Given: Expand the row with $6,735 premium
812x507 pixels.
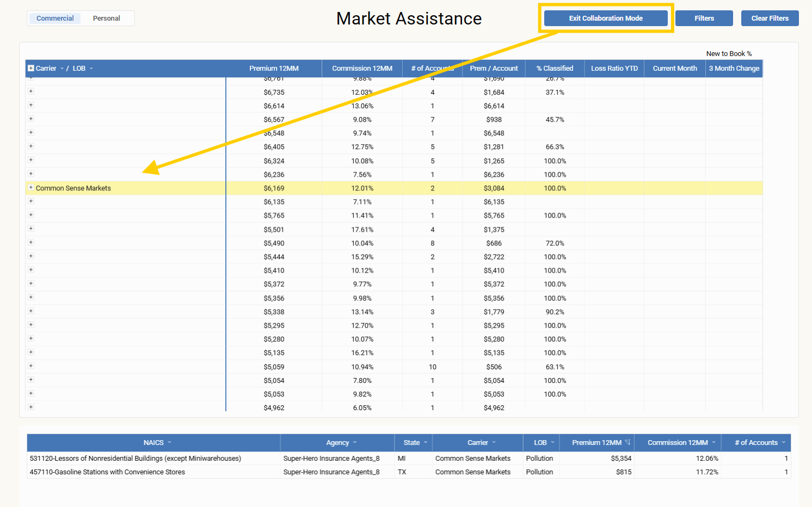Looking at the screenshot, I should click(x=31, y=92).
